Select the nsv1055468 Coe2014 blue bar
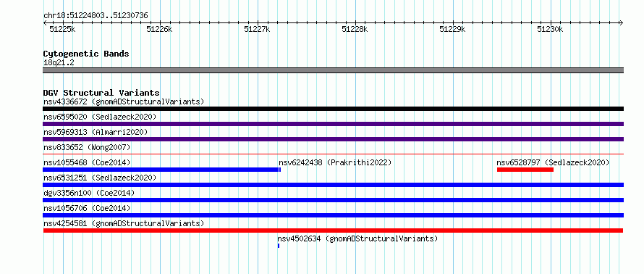This screenshot has height=274, width=644. tap(161, 170)
